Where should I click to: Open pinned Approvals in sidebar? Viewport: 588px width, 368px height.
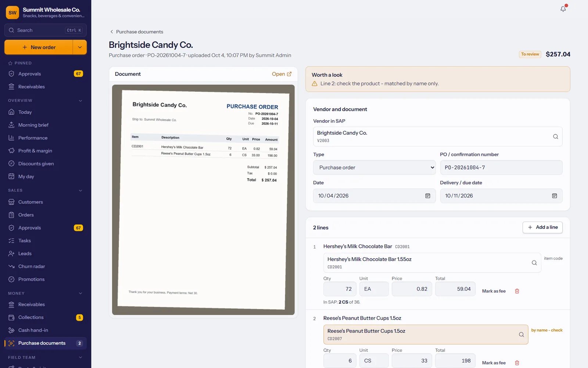pyautogui.click(x=46, y=74)
